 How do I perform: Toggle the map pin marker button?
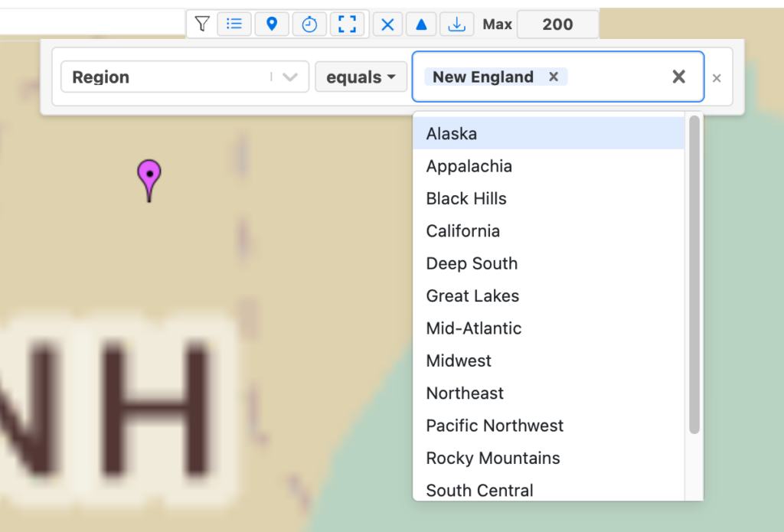(x=272, y=24)
